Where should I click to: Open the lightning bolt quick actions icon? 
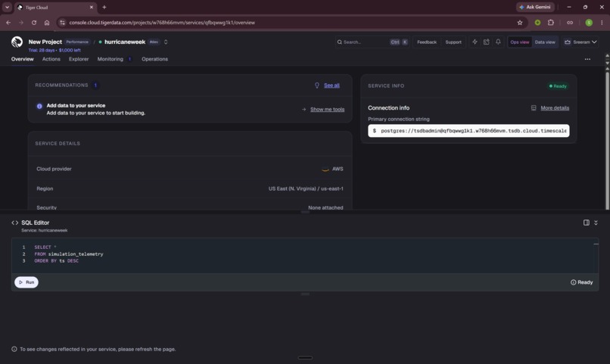coord(475,42)
